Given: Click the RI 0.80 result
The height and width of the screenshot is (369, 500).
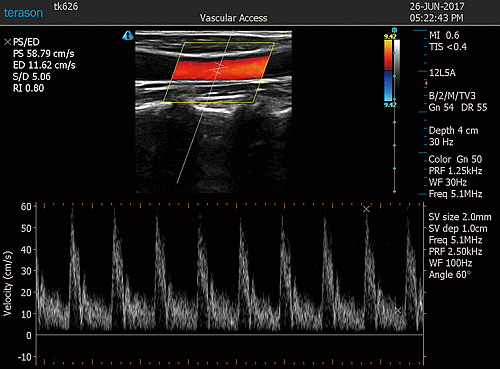Looking at the screenshot, I should coord(28,88).
